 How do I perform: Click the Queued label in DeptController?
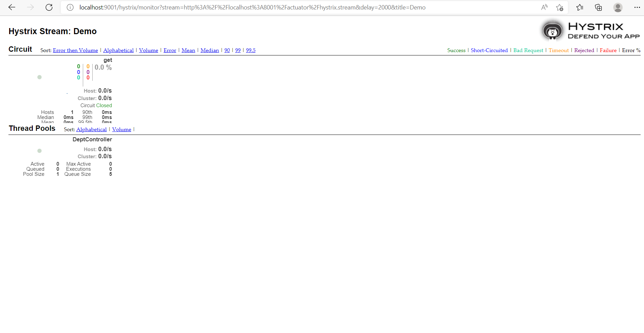point(35,169)
